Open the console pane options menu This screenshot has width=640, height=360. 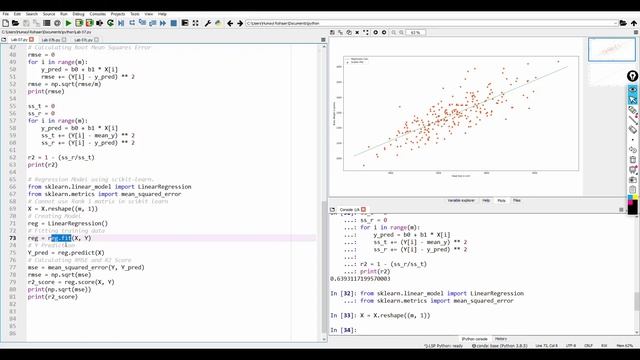pyautogui.click(x=621, y=209)
